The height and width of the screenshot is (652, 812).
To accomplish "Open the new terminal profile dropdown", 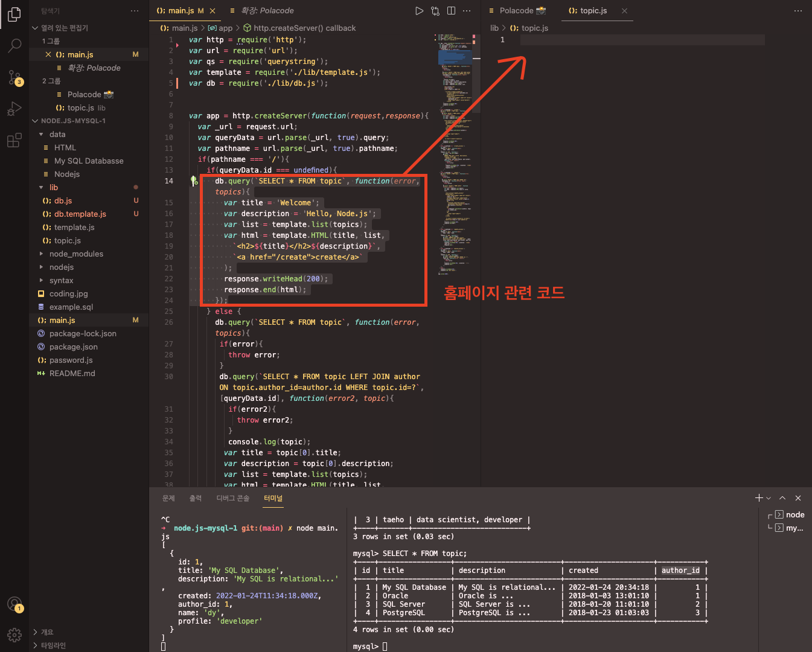I will point(769,498).
